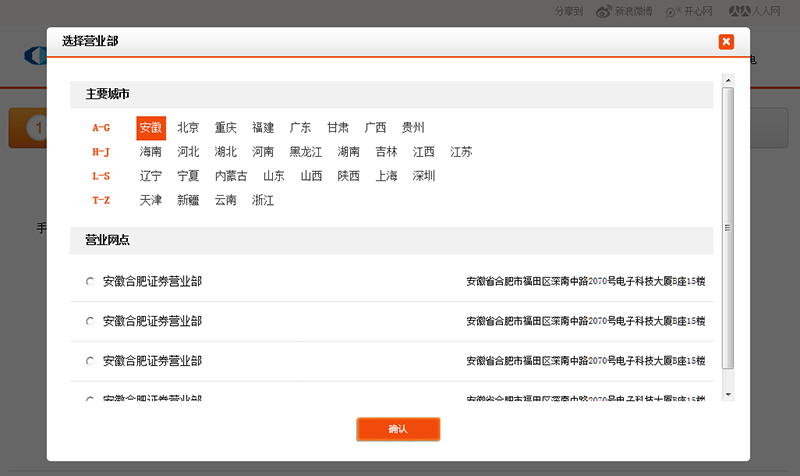Switch to 北京 in the city list
Viewport: 800px width, 476px height.
pyautogui.click(x=188, y=128)
